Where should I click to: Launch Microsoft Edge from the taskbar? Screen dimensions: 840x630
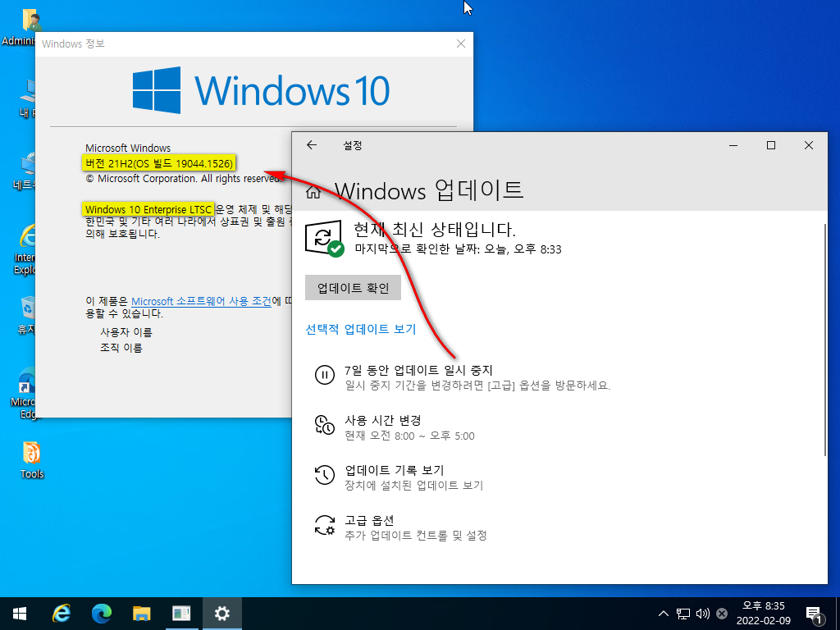(101, 614)
